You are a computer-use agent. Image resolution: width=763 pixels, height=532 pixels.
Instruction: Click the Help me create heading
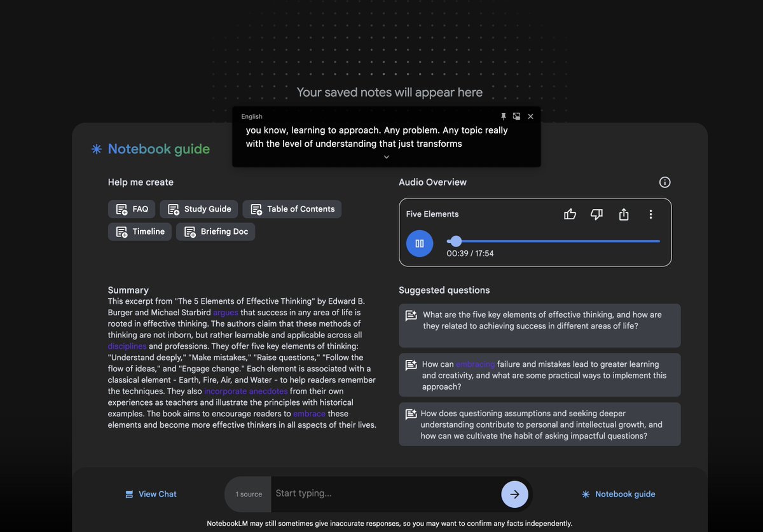(x=141, y=182)
